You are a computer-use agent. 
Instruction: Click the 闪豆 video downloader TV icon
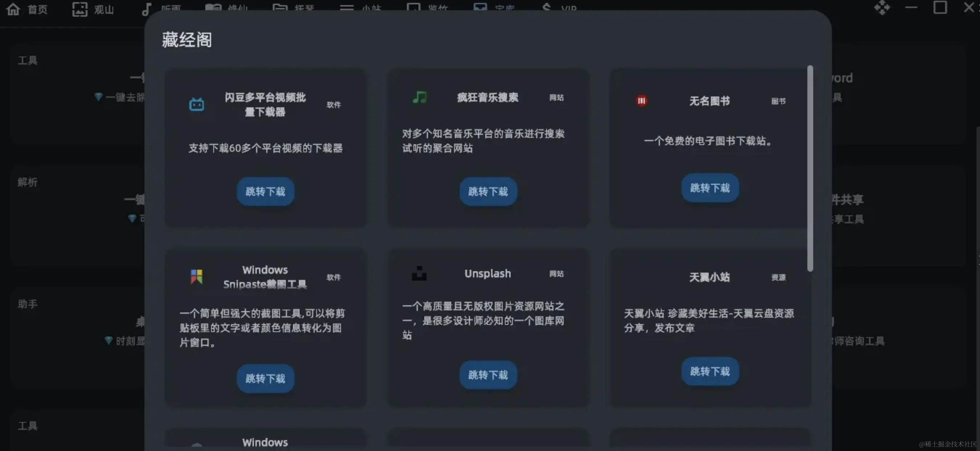click(x=197, y=104)
